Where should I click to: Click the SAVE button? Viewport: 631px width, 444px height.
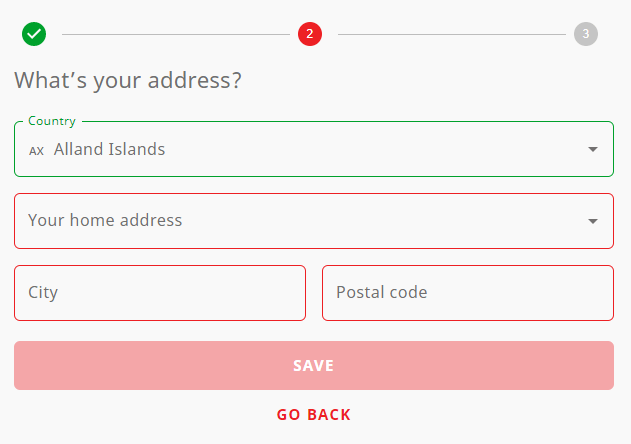coord(314,366)
